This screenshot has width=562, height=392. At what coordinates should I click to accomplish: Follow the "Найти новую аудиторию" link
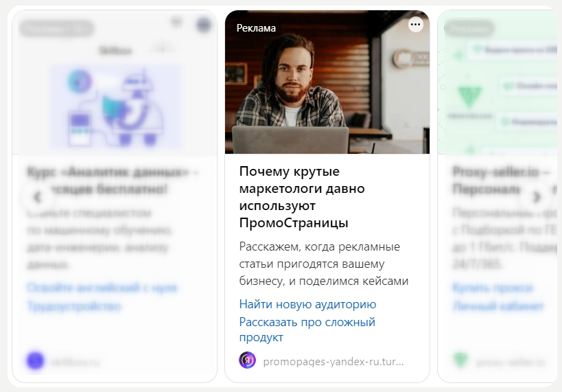pyautogui.click(x=307, y=304)
